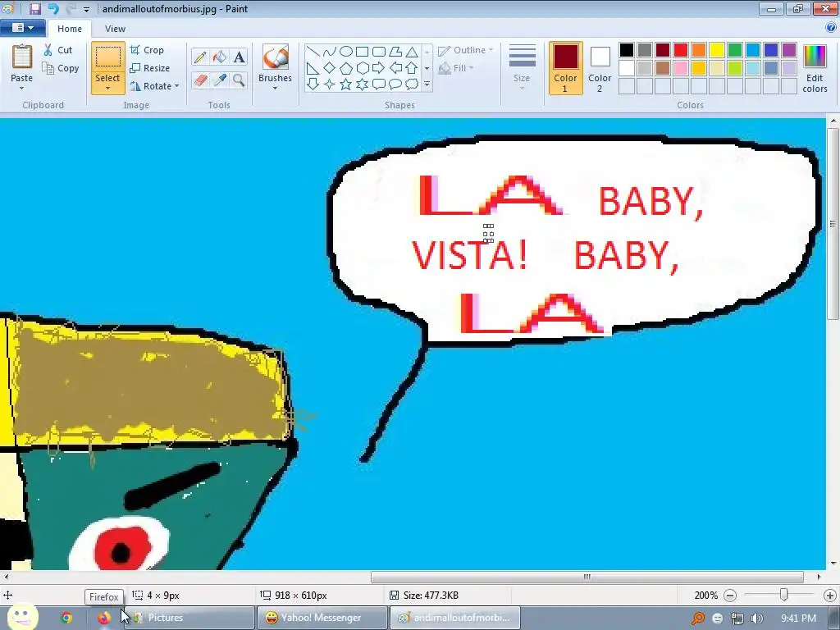Viewport: 840px width, 630px height.
Task: Open Paint Help question mark icon
Action: (832, 29)
